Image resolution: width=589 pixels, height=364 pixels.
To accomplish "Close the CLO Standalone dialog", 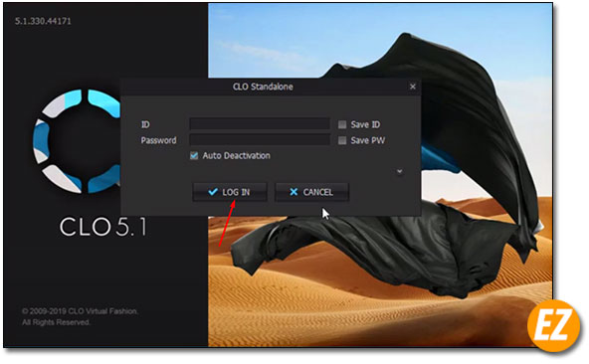I will (x=413, y=87).
